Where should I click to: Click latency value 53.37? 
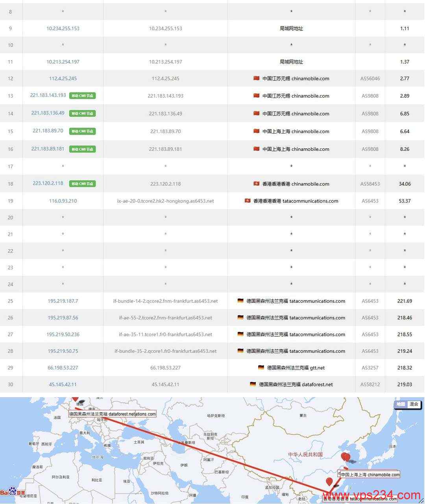(405, 201)
